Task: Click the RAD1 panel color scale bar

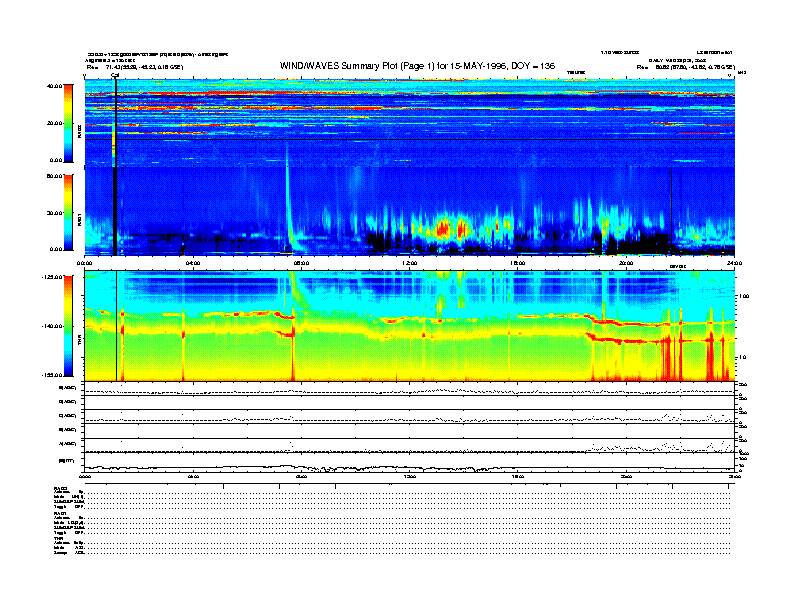Action: coord(68,213)
